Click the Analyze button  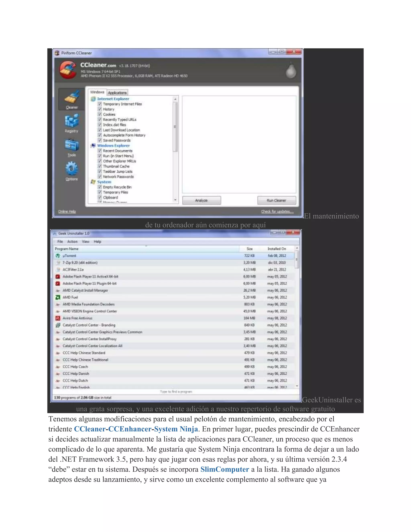coord(202,201)
